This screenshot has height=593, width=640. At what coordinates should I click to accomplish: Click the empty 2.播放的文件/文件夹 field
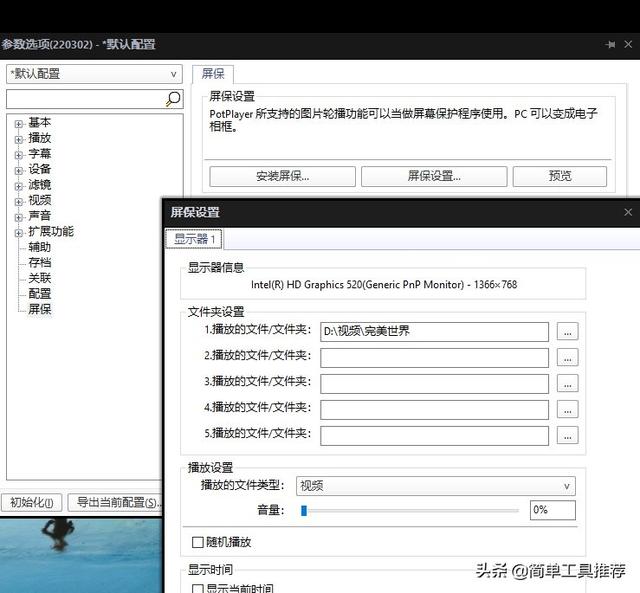click(x=434, y=358)
